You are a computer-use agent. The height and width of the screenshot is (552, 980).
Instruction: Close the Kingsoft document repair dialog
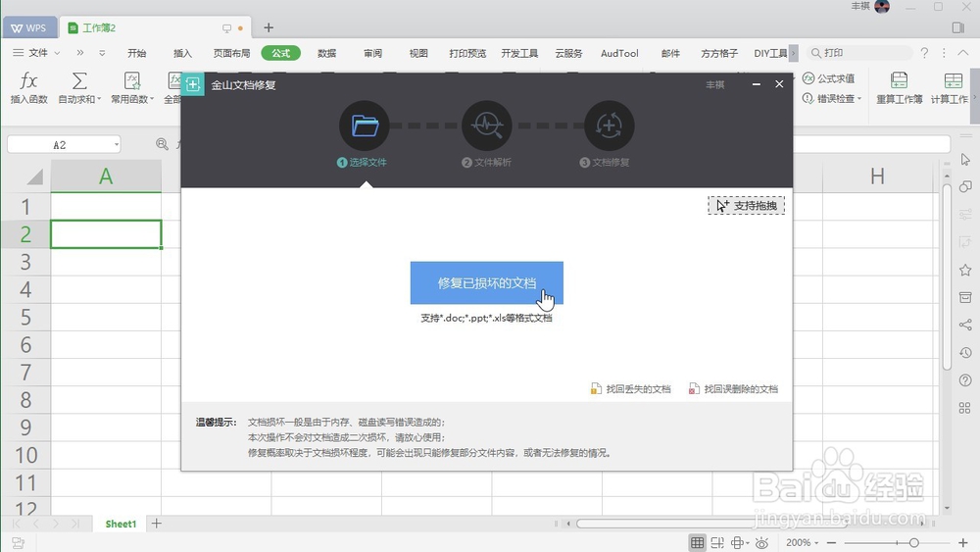click(779, 83)
